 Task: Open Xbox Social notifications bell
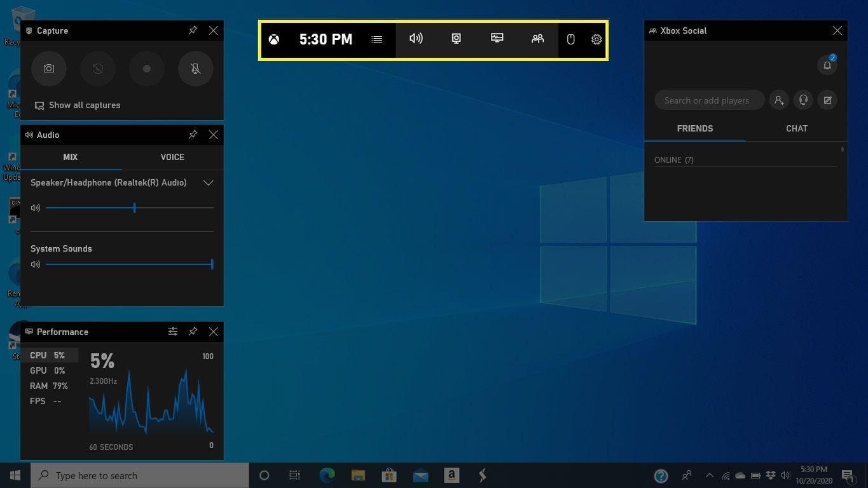pyautogui.click(x=827, y=64)
